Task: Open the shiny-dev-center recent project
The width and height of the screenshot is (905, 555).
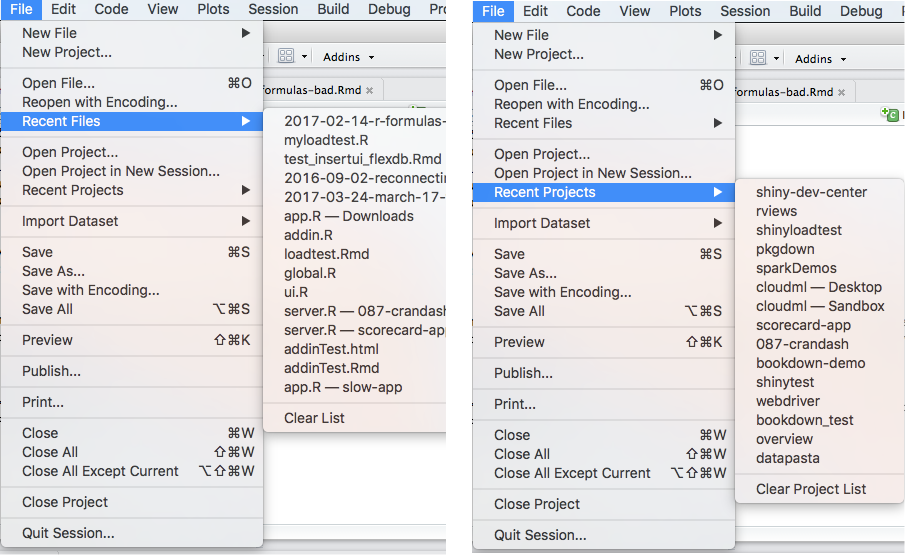Action: click(x=811, y=192)
